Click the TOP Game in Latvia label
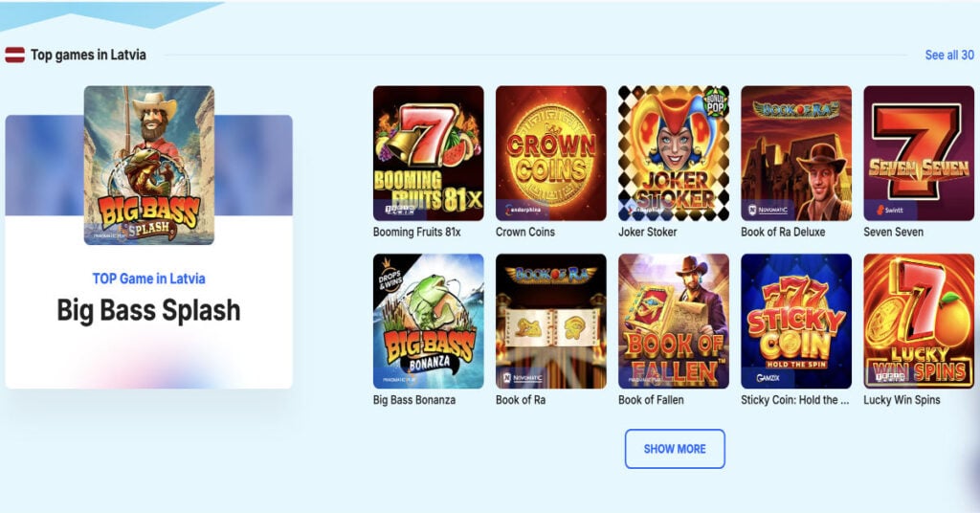The image size is (980, 513). click(148, 279)
